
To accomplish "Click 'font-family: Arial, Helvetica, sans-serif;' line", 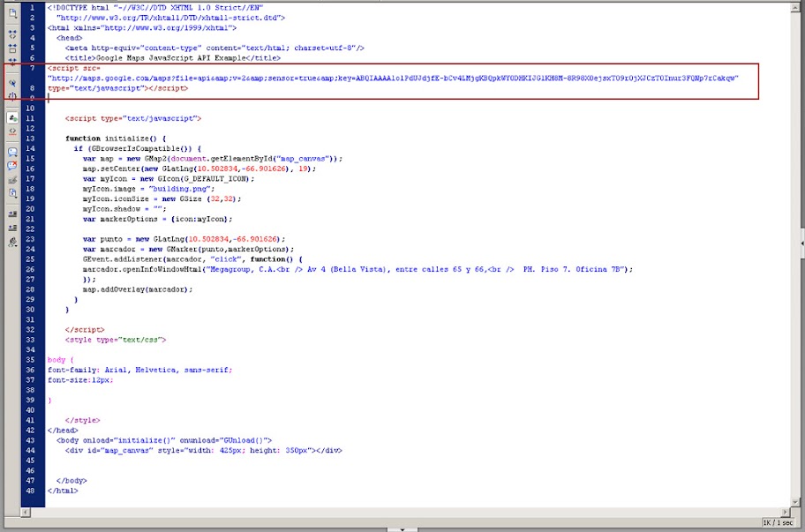I will click(x=139, y=370).
